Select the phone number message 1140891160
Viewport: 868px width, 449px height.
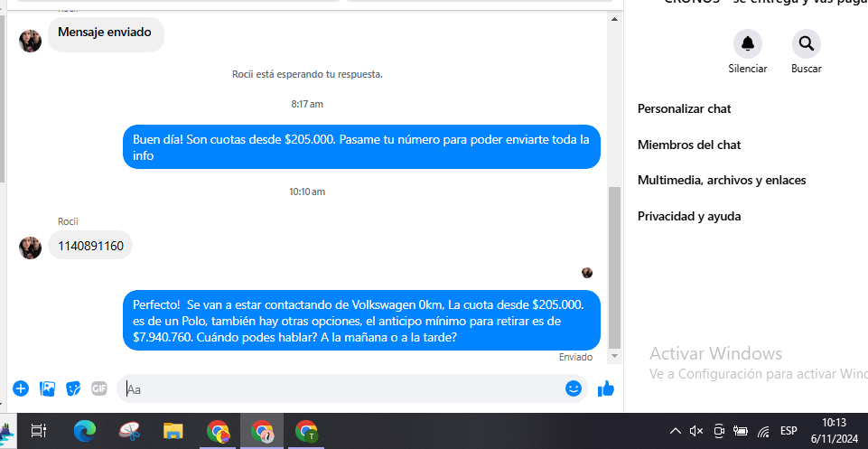point(90,245)
